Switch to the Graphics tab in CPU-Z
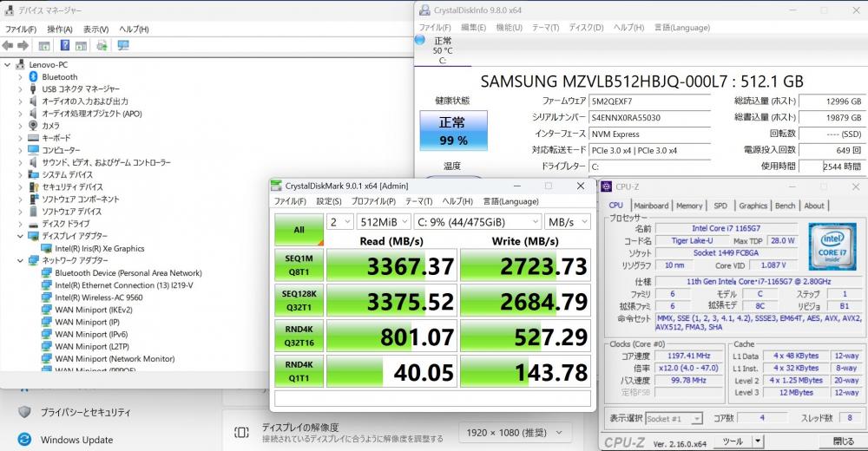Screen dimensions: 868x451 click(753, 206)
